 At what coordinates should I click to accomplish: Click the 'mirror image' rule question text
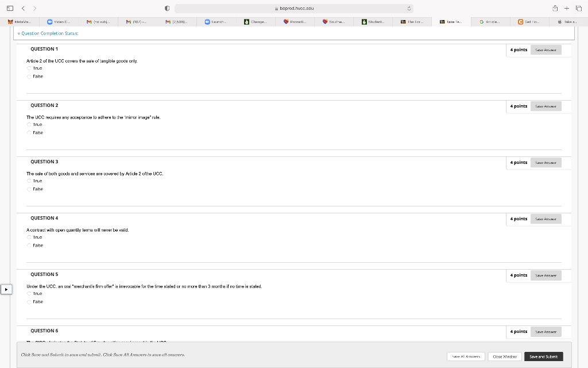tap(94, 117)
